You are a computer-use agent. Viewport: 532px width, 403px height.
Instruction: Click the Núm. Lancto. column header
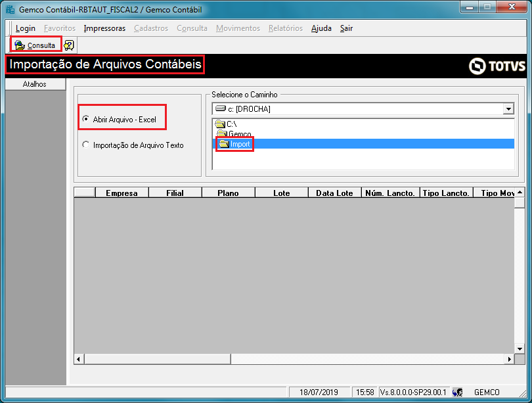[391, 193]
